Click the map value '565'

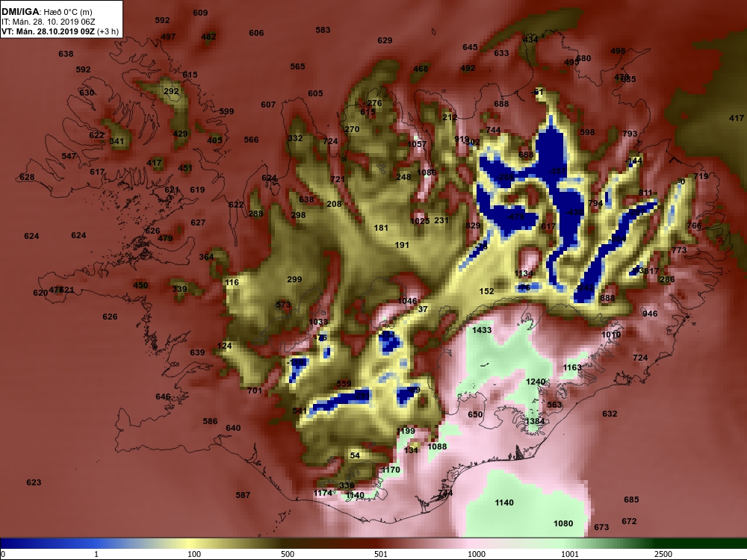pos(298,66)
